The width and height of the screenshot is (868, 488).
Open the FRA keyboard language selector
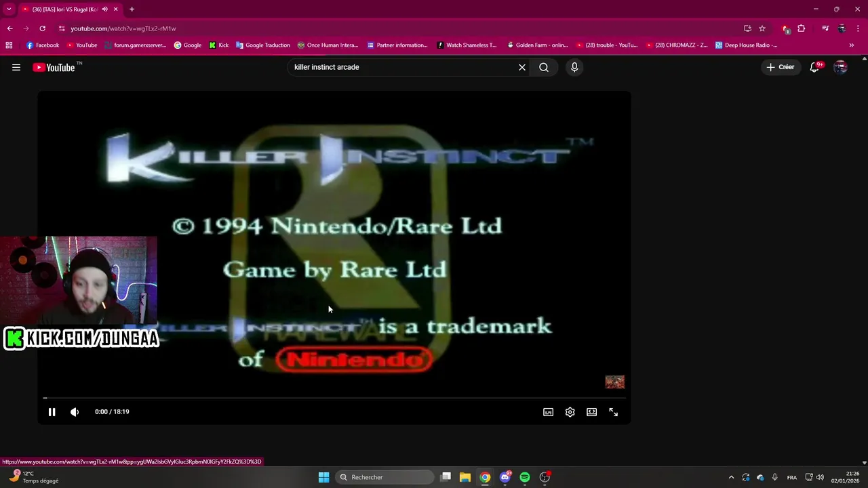(792, 477)
